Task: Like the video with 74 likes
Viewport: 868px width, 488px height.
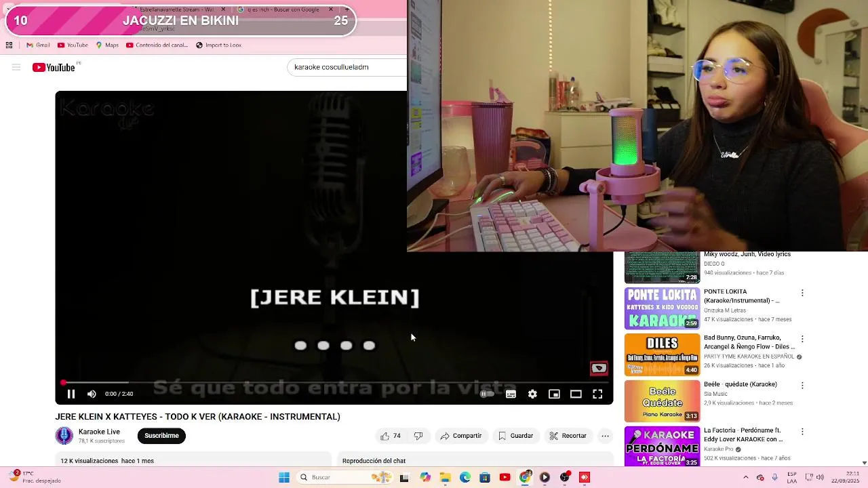Action: tap(391, 436)
